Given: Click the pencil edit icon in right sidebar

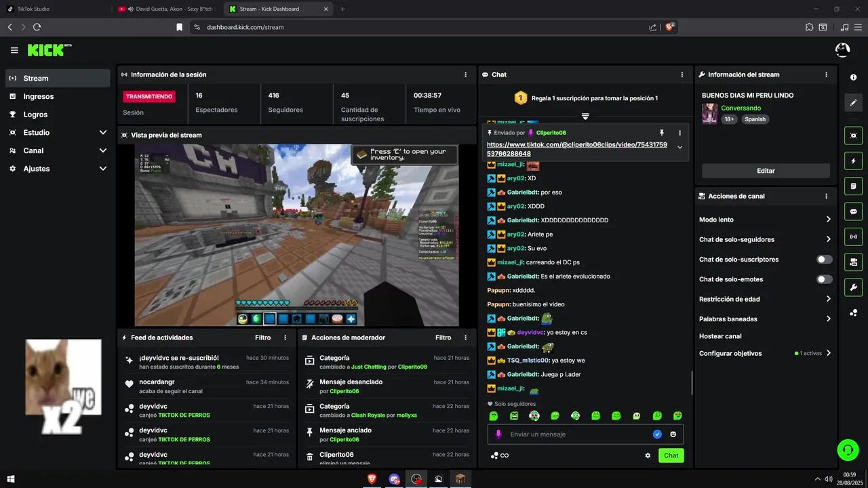Looking at the screenshot, I should coord(853,102).
